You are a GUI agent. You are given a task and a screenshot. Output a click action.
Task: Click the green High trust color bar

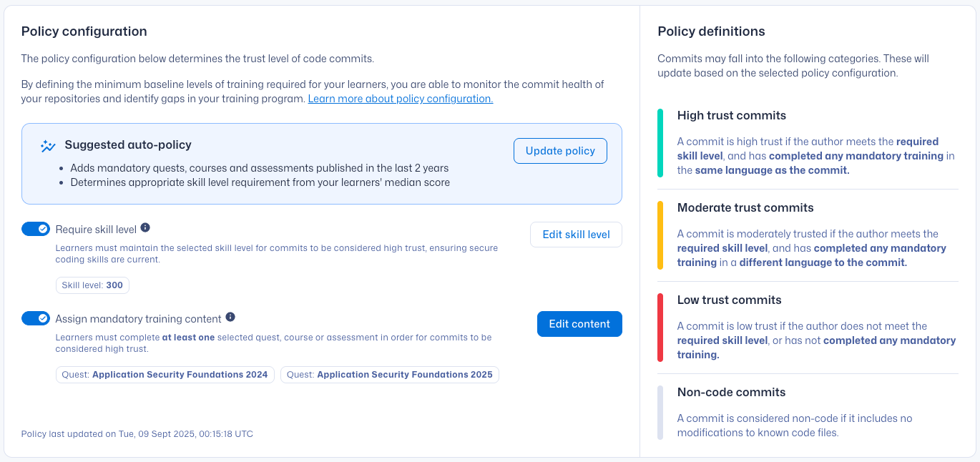pyautogui.click(x=660, y=143)
